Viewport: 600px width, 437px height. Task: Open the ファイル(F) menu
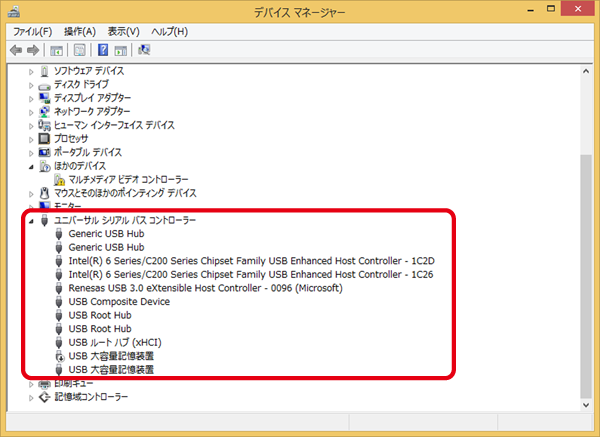click(33, 31)
